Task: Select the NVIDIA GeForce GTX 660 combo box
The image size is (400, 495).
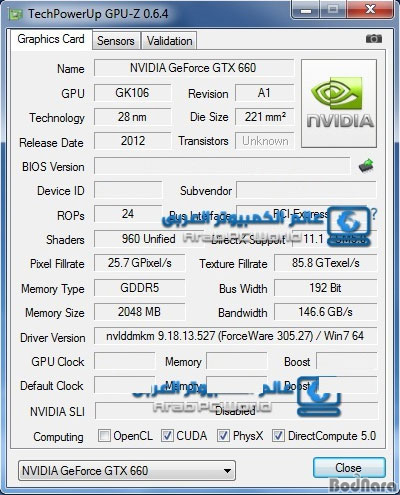Action: coord(127,471)
